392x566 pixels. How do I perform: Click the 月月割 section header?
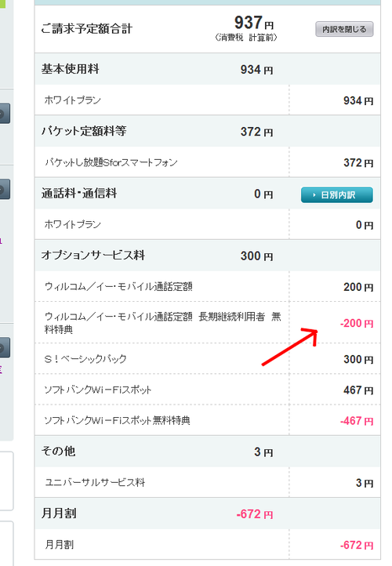point(208,513)
